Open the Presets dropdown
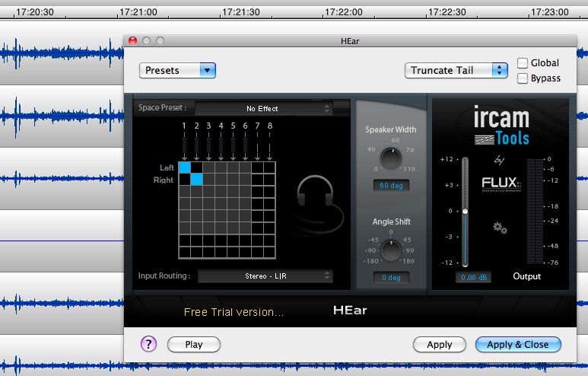Viewport: 588px width, 376px height. coord(178,70)
